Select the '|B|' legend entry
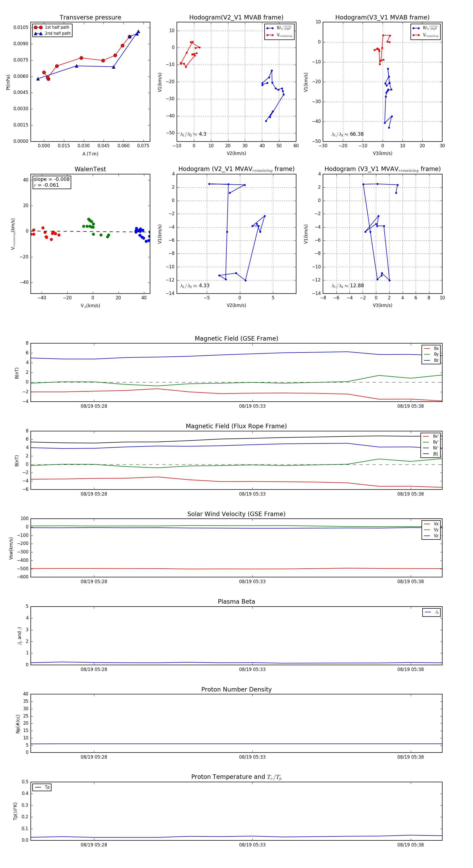 (x=431, y=454)
